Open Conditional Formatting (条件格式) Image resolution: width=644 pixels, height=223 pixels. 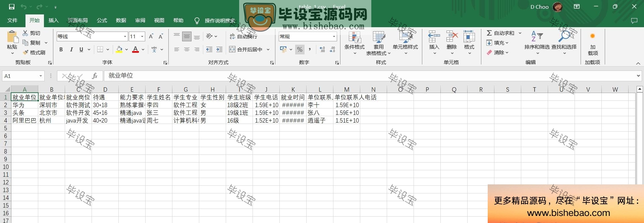(355, 43)
